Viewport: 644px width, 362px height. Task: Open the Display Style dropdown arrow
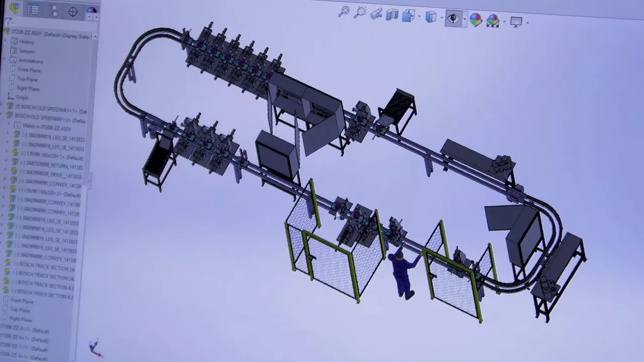click(441, 18)
